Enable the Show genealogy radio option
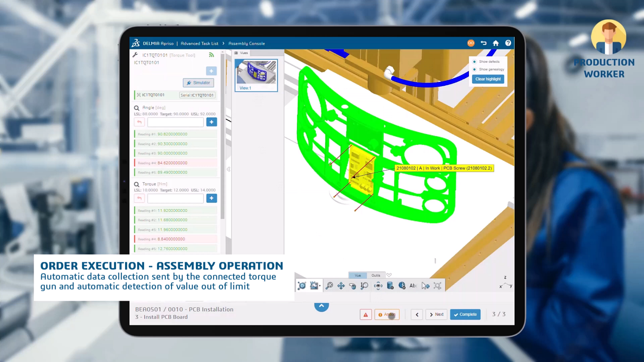 (x=474, y=69)
